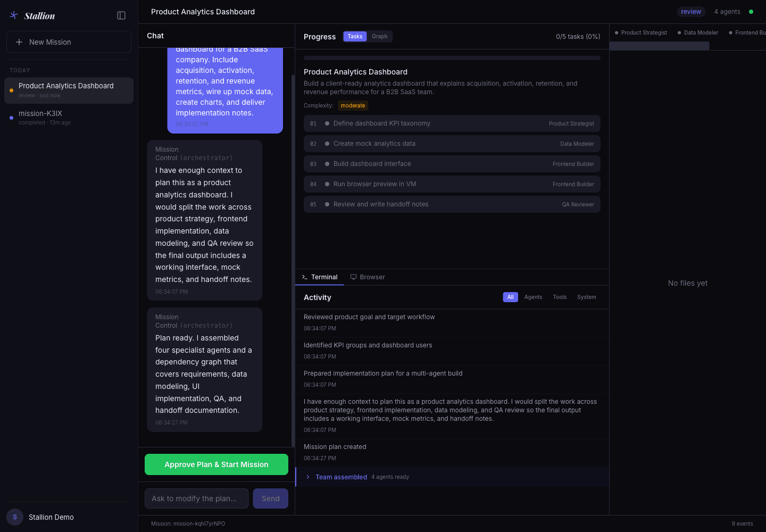Viewport: 766px width, 532px height.
Task: Click the purple status dot for mission-K3IX
Action: (12, 118)
